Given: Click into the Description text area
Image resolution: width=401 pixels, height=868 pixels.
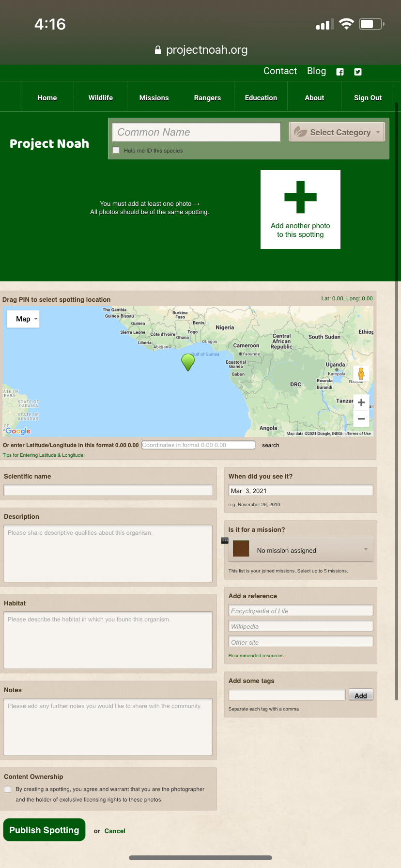Looking at the screenshot, I should [x=108, y=553].
